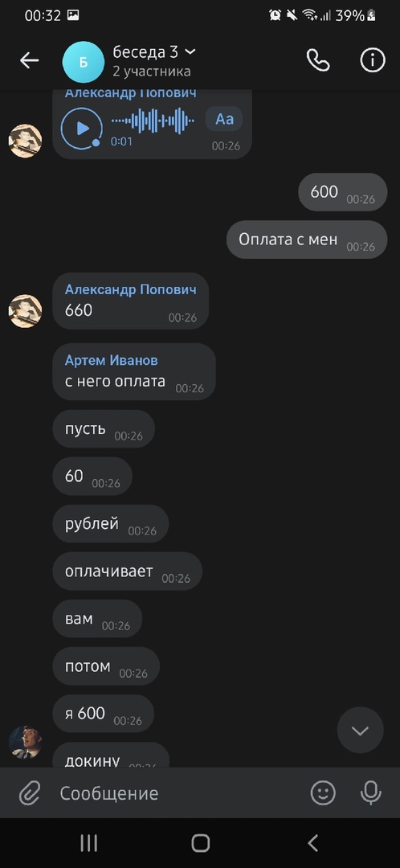
Task: Open chat info via the circled i icon
Action: 373,60
